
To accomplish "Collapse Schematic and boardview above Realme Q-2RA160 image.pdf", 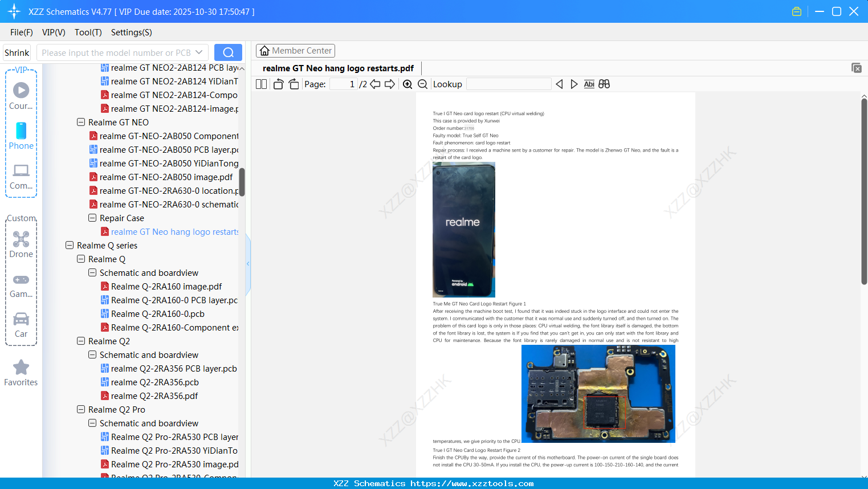I will pyautogui.click(x=92, y=273).
